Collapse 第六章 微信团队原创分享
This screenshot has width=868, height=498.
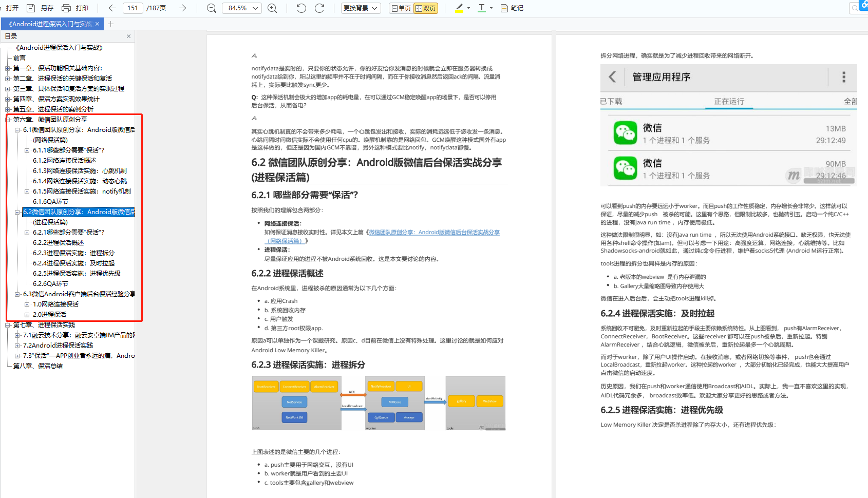click(8, 120)
